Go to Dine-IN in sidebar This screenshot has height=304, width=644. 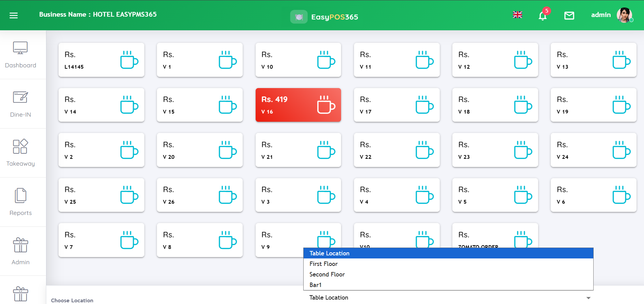tap(20, 104)
